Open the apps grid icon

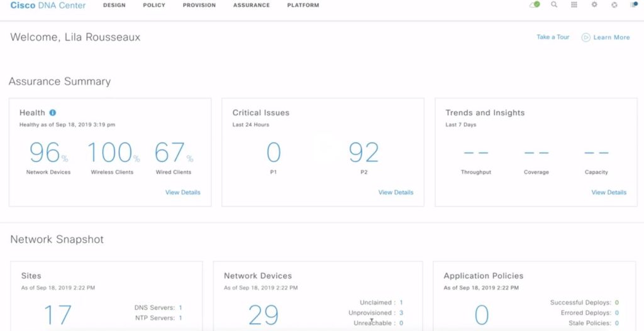coord(574,5)
